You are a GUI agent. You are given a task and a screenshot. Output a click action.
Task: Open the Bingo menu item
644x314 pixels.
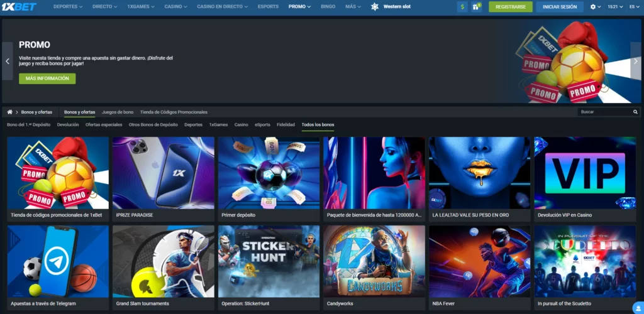point(328,6)
